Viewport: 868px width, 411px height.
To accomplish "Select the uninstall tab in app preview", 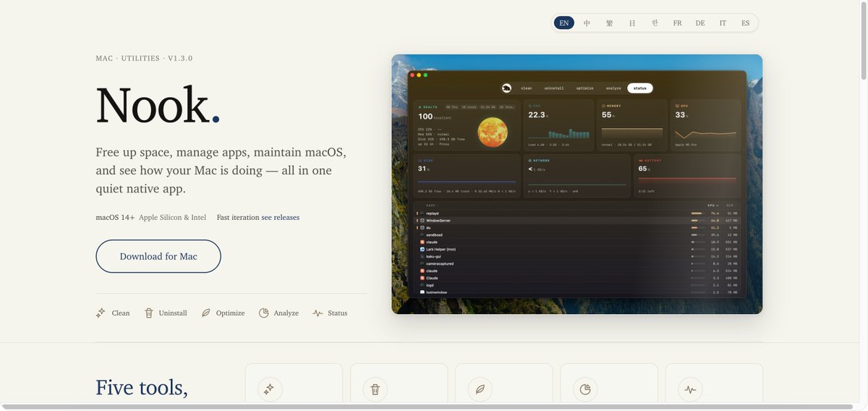I will point(554,88).
